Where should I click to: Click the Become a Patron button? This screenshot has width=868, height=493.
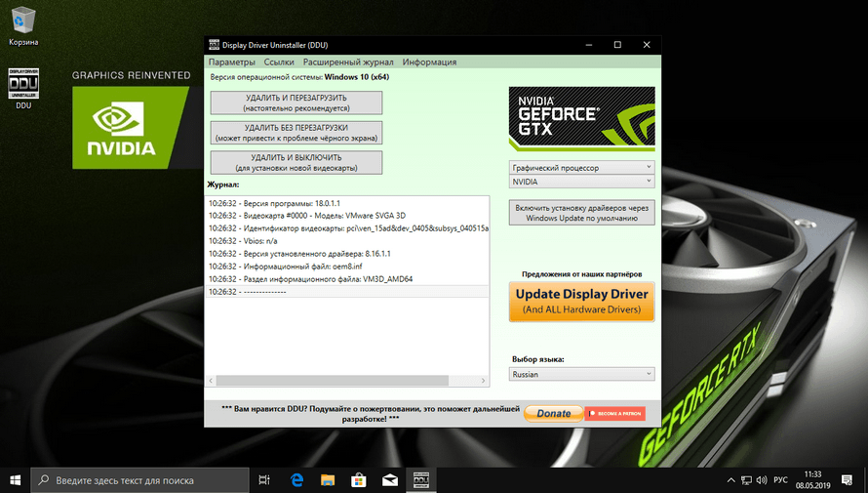click(615, 413)
